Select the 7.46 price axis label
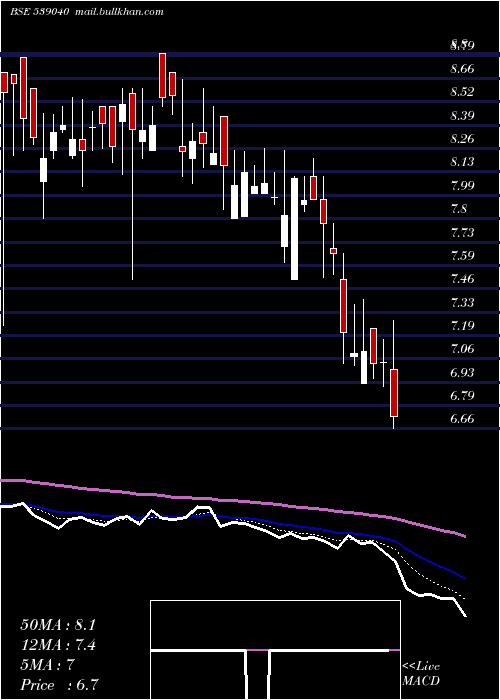Screen dimensions: 500x700 tap(462, 279)
